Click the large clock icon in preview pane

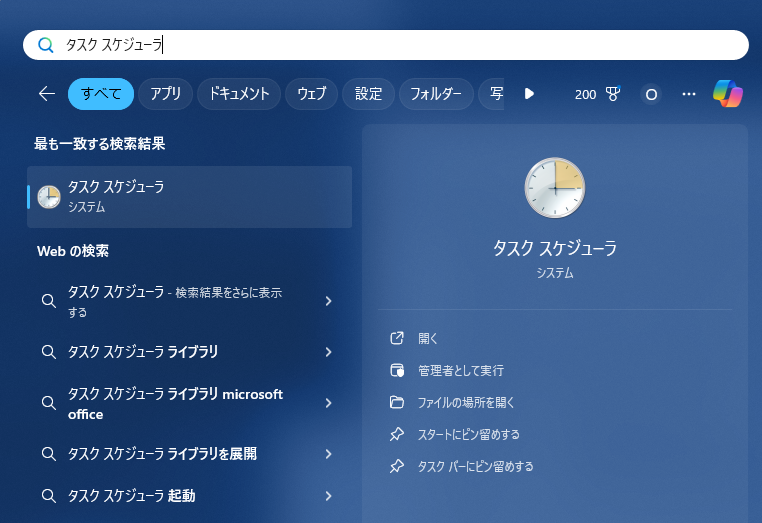click(x=555, y=188)
